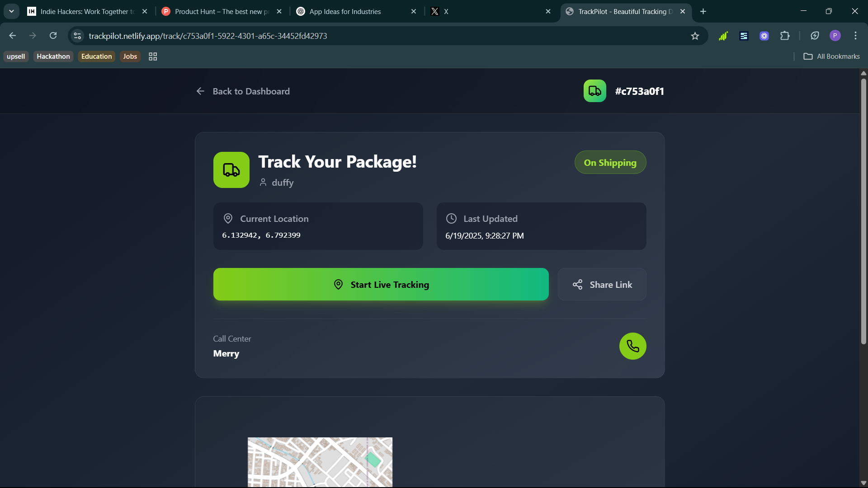Open the bookmarks grid apps icon
This screenshot has width=868, height=488.
153,56
